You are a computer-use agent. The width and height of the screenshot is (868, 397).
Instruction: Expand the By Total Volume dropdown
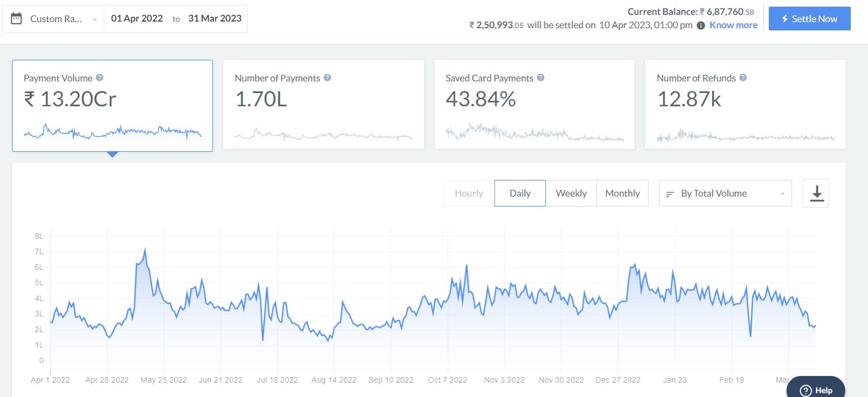click(725, 193)
